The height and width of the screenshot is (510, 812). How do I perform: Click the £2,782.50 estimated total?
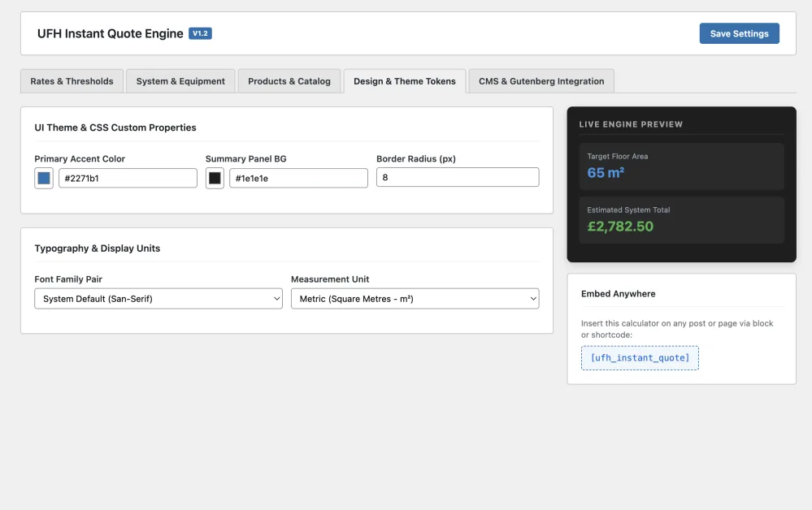pos(620,226)
